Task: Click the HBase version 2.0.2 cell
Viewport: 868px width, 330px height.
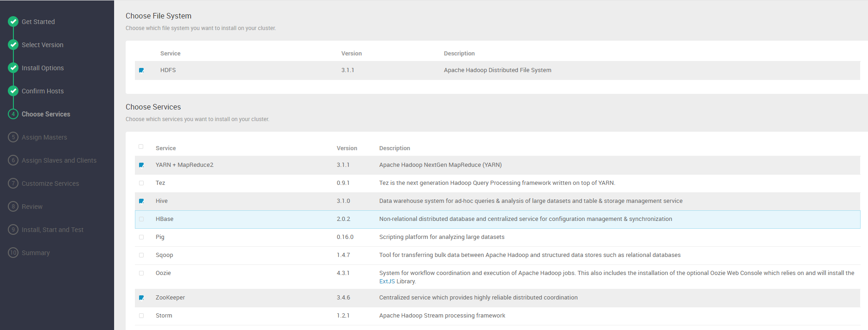Action: pyautogui.click(x=344, y=219)
